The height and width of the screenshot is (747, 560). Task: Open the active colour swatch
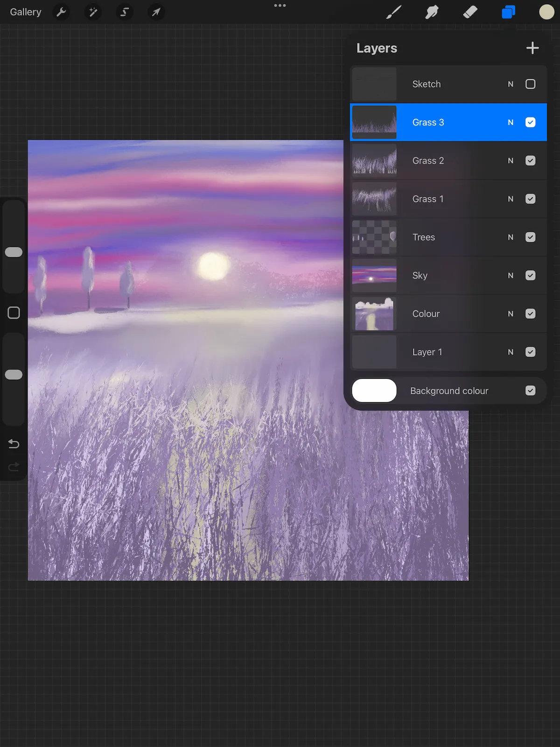point(546,12)
